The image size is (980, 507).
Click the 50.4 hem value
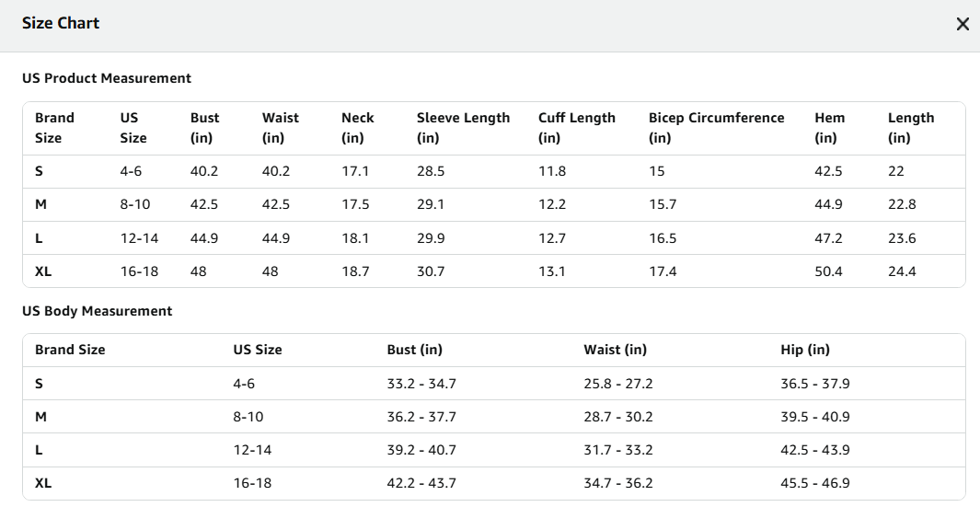pyautogui.click(x=828, y=271)
